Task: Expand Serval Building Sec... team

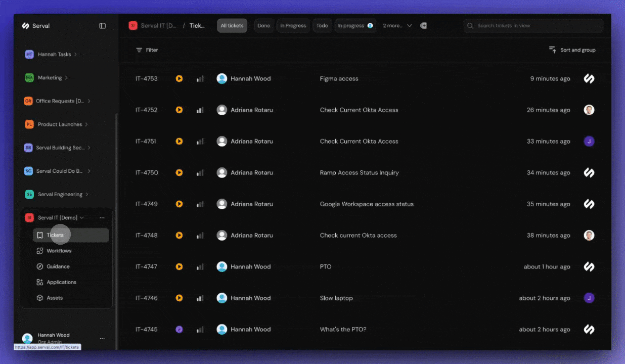Action: [x=89, y=148]
